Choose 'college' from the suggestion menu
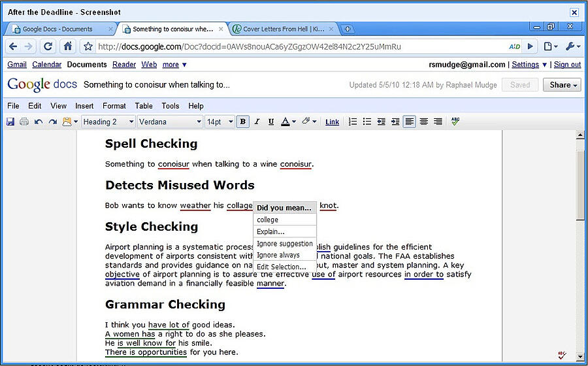Viewport: 588px width, 366px height. 268,220
